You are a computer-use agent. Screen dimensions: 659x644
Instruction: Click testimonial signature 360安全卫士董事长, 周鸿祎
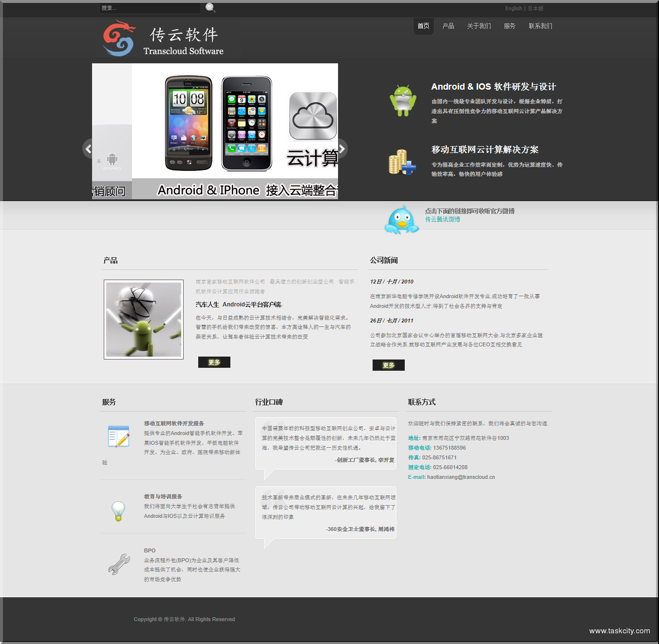click(360, 529)
